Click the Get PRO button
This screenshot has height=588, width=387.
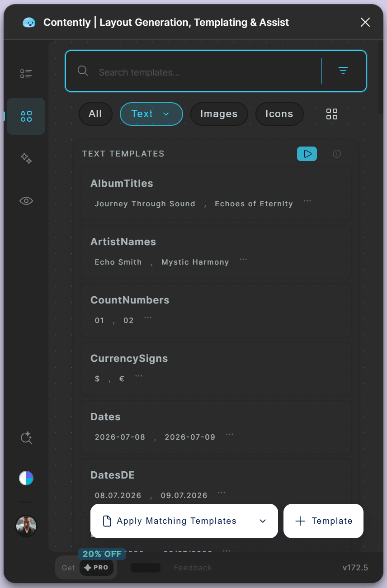tap(86, 568)
